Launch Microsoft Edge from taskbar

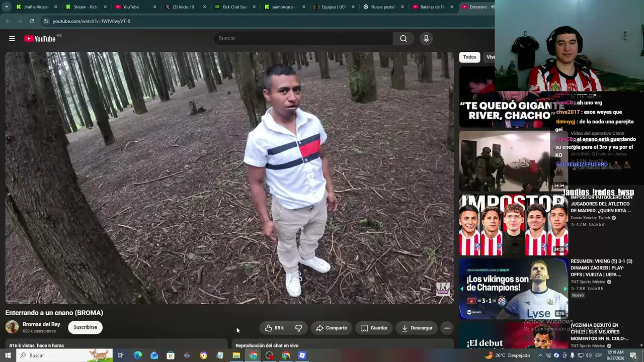click(137, 355)
